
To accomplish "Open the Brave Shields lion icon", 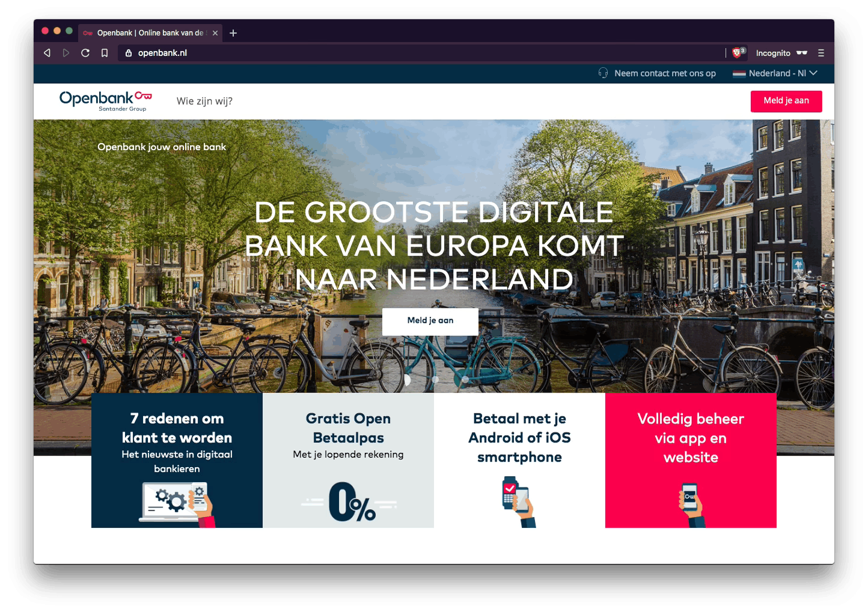I will [x=737, y=53].
